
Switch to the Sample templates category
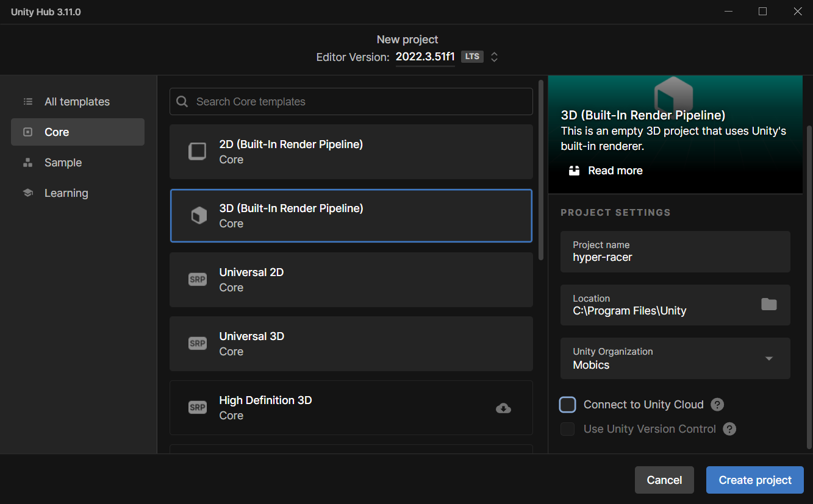[77, 163]
